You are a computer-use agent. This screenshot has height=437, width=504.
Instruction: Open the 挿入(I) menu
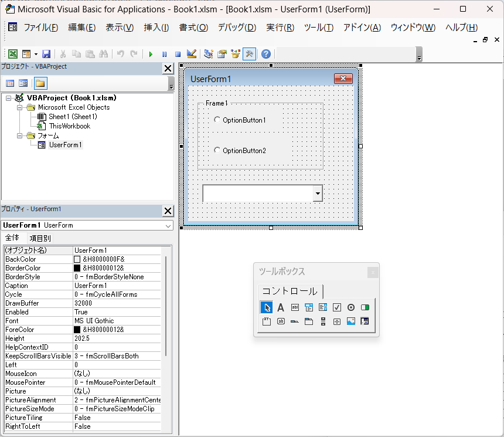click(x=156, y=28)
